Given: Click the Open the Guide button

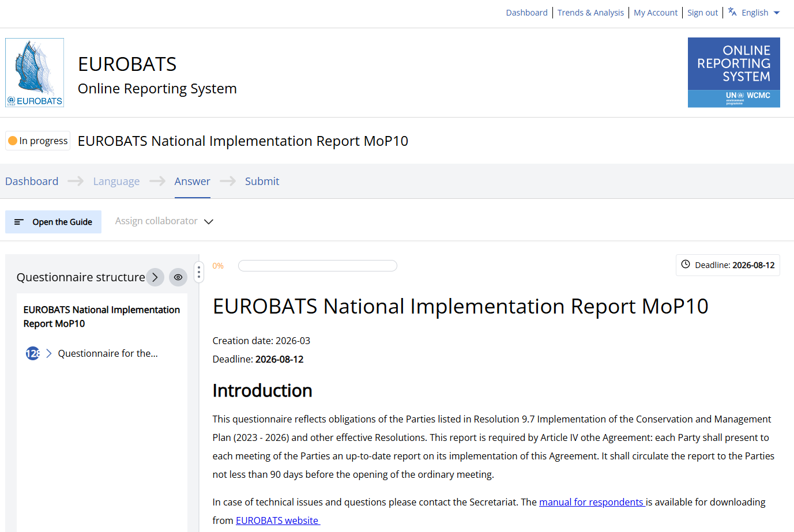Looking at the screenshot, I should 53,222.
